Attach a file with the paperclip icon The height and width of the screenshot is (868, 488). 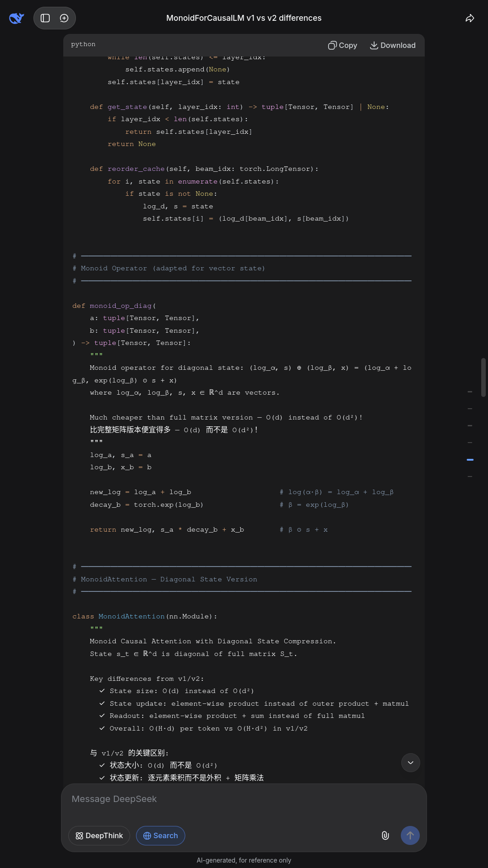[385, 835]
